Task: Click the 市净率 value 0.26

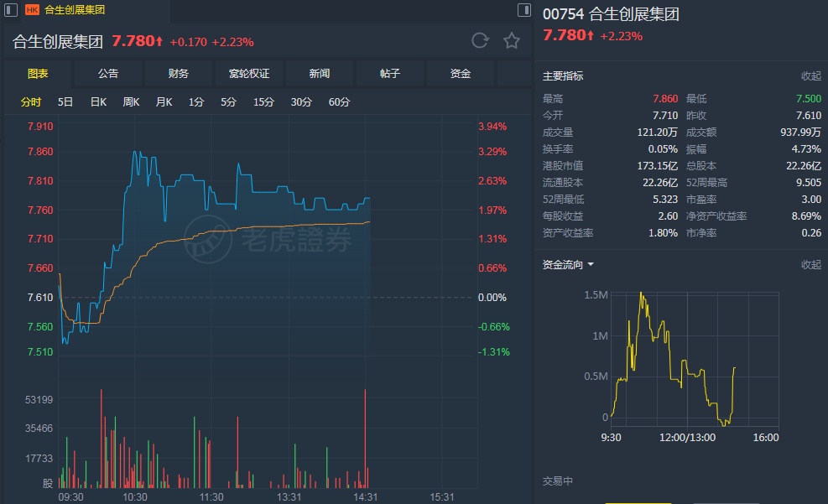Action: (x=811, y=233)
